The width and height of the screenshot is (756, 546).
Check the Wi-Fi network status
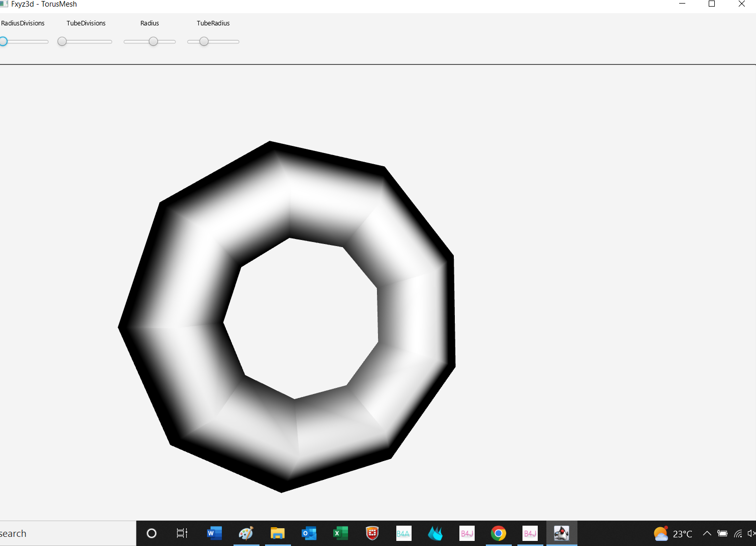pos(738,533)
